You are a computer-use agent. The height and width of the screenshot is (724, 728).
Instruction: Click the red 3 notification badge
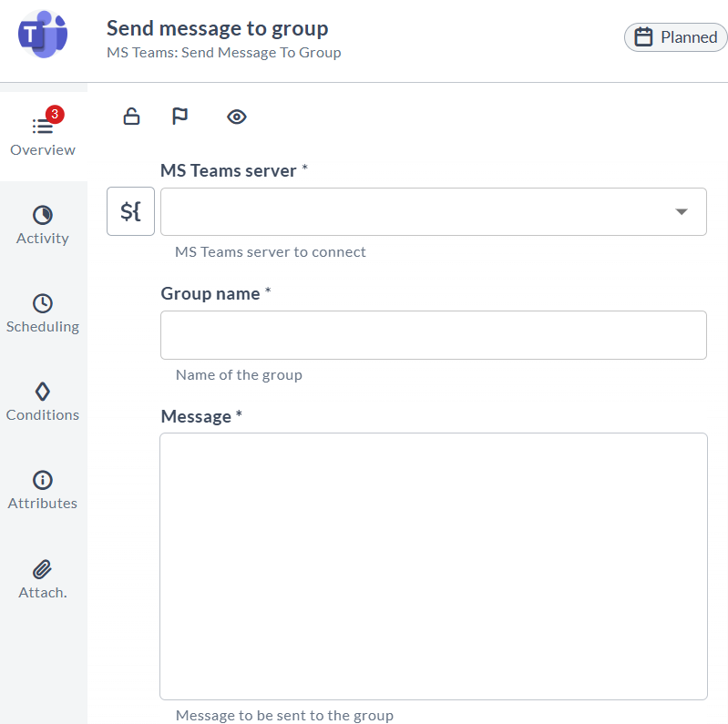click(55, 114)
